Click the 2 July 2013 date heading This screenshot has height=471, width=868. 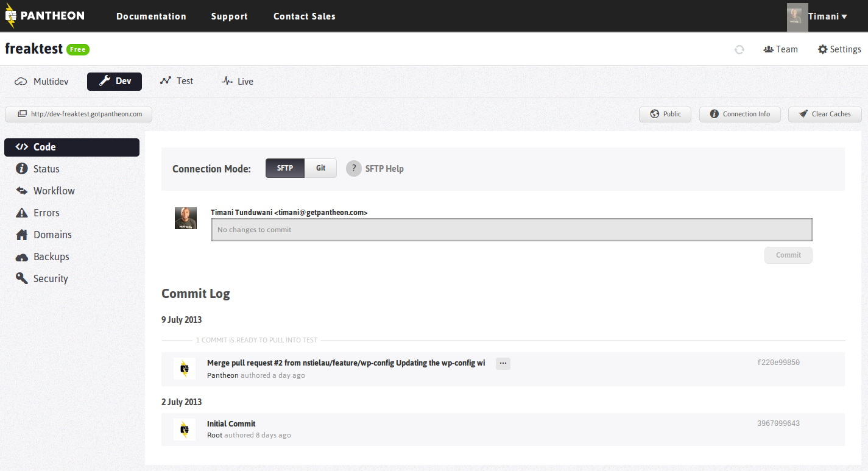click(x=182, y=402)
